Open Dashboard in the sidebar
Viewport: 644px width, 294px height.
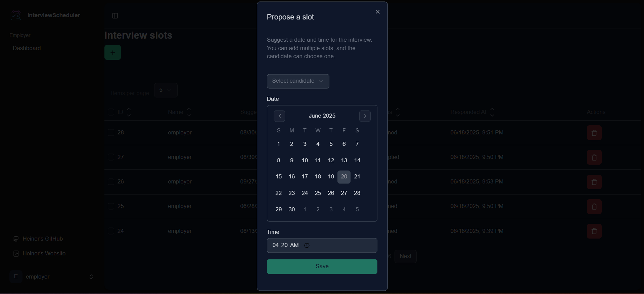(27, 48)
